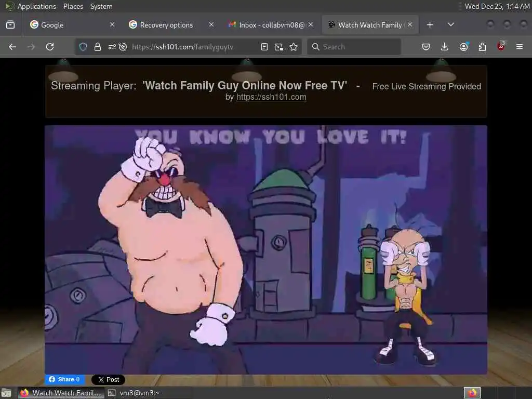The image size is (532, 399).
Task: Close the Recovery options tab
Action: pos(211,25)
